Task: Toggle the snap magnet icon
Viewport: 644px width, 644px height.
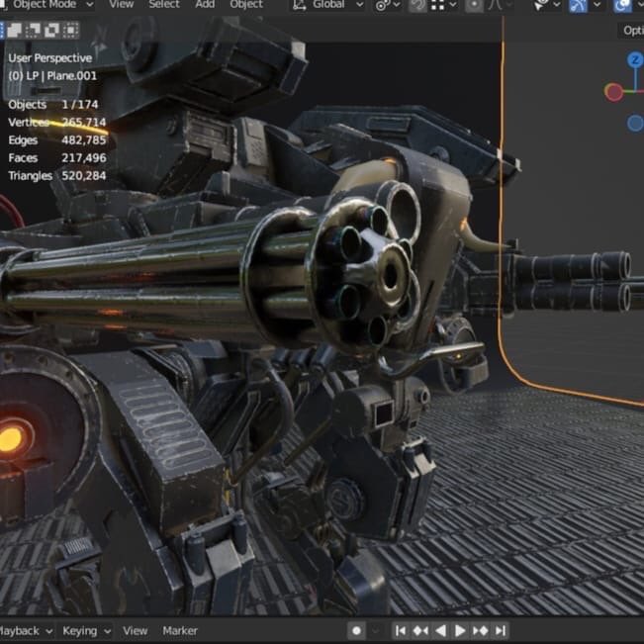Action: tap(417, 5)
